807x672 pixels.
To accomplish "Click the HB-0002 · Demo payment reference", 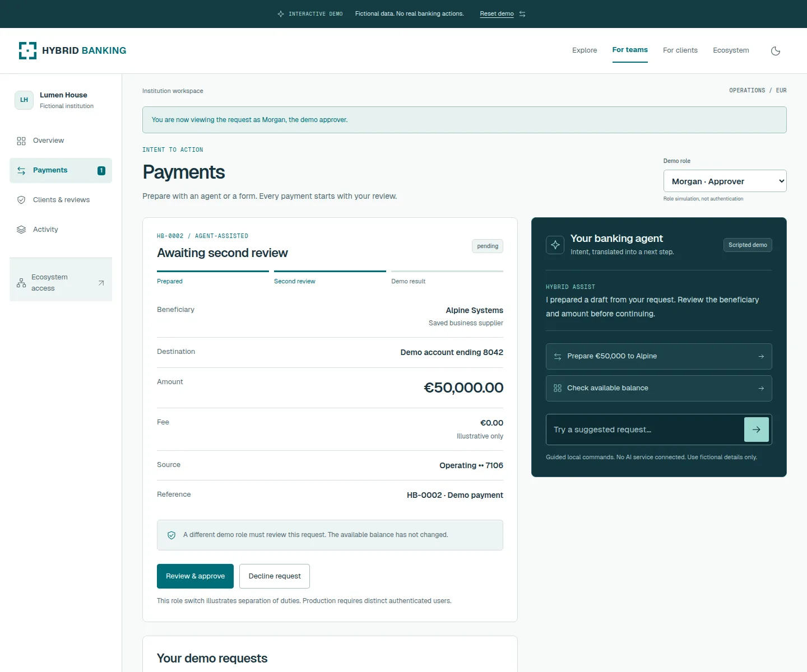I will pos(455,495).
